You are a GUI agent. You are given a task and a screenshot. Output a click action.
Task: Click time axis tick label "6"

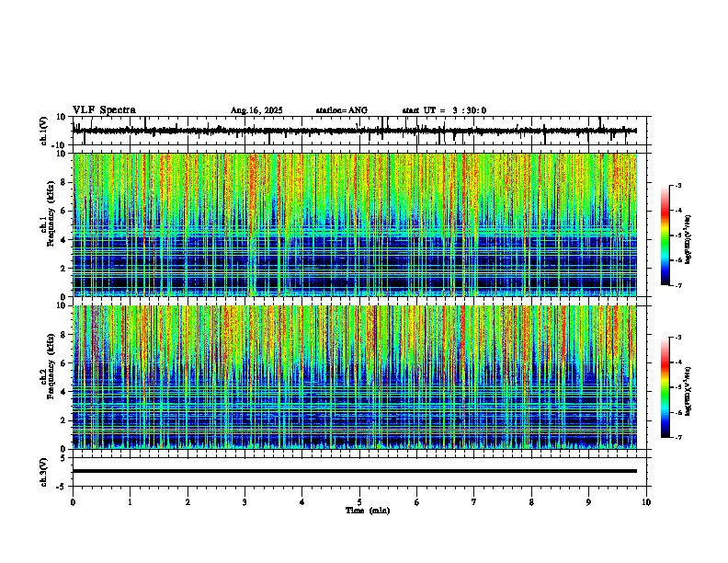point(417,502)
